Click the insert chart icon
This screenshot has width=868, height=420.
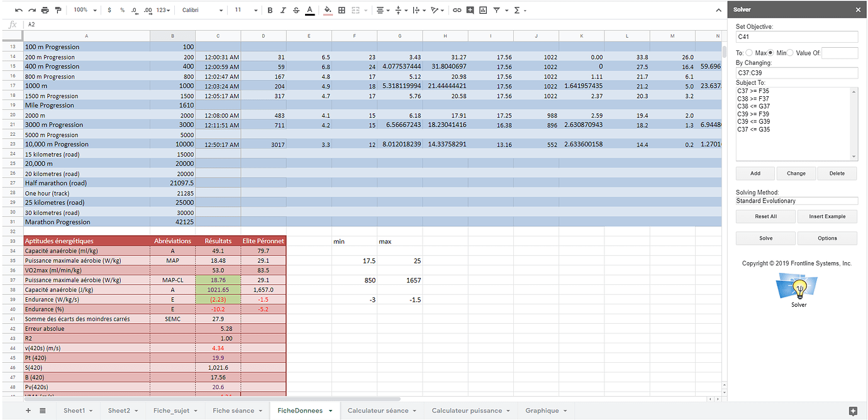tap(483, 10)
